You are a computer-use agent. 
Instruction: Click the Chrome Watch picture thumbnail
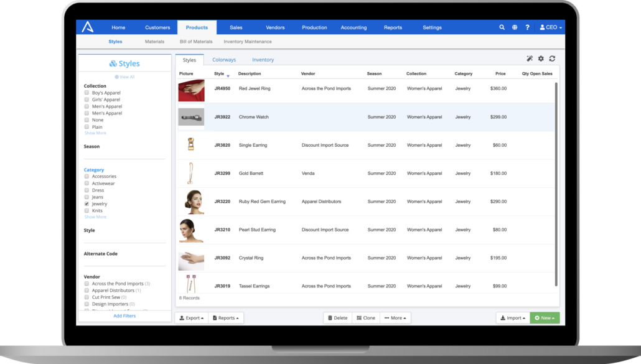pos(191,117)
